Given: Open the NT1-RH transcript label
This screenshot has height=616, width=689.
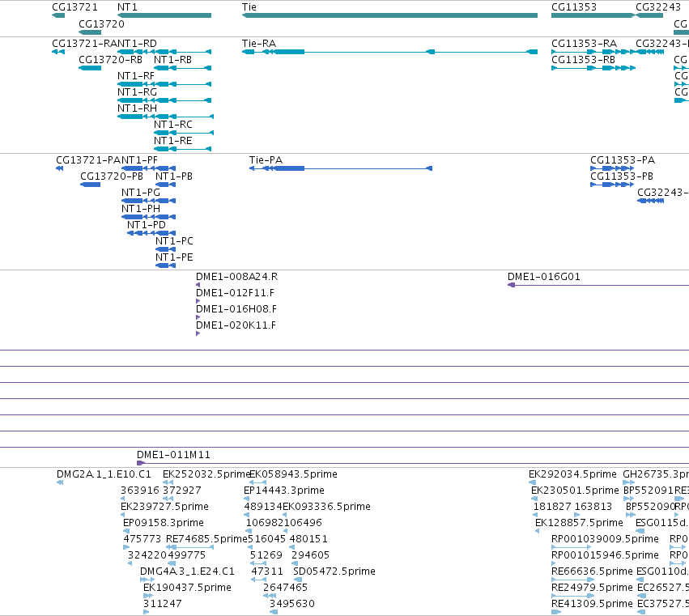Looking at the screenshot, I should (x=137, y=108).
